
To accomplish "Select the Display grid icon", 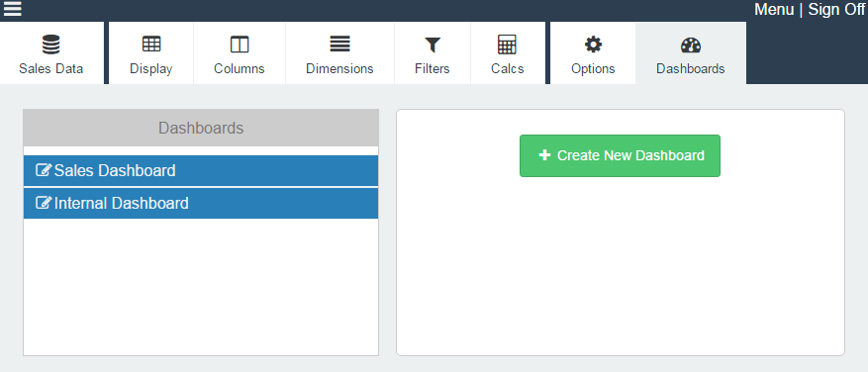I will click(x=151, y=45).
